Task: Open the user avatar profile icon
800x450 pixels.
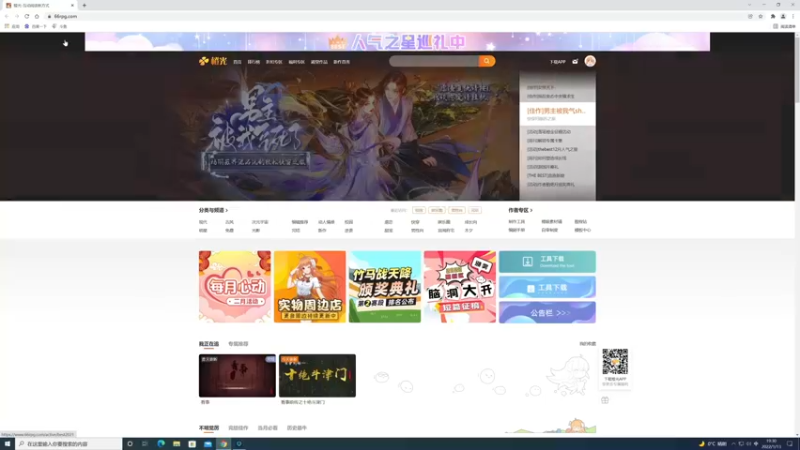Action: pyautogui.click(x=590, y=61)
